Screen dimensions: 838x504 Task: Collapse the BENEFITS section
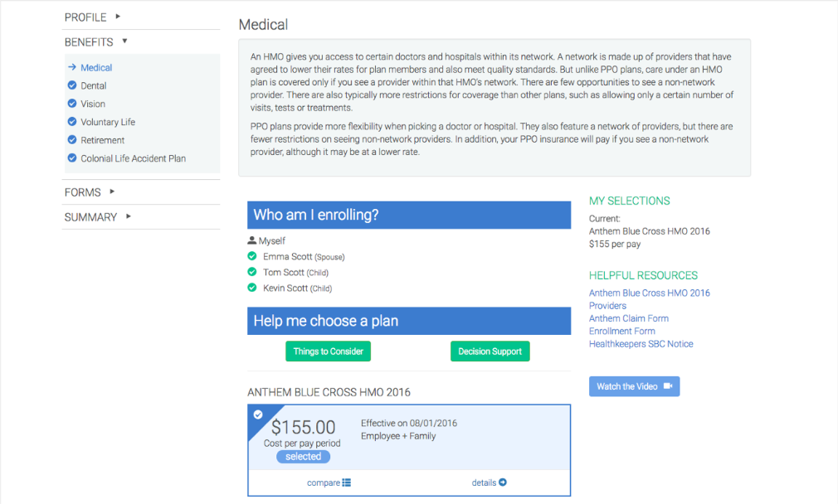pos(96,41)
